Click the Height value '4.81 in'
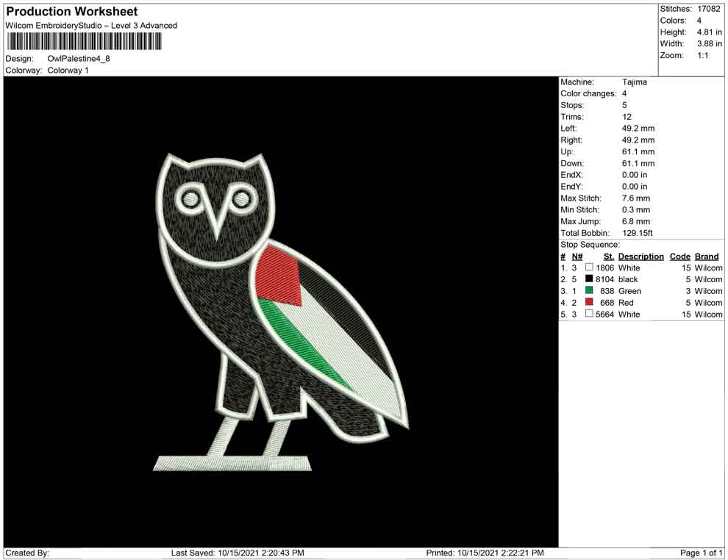The image size is (728, 560). 709,32
